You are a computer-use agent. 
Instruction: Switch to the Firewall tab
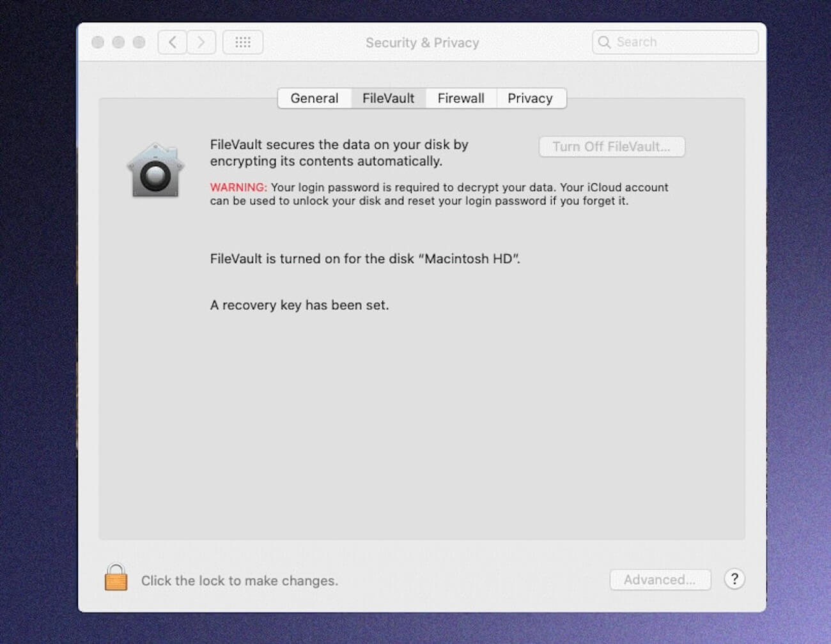[461, 98]
